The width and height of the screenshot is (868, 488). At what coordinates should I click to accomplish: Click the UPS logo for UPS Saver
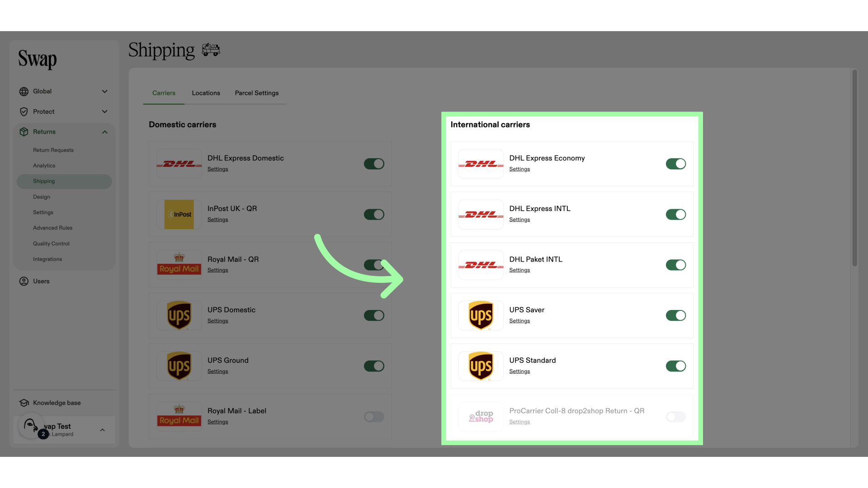click(x=481, y=315)
